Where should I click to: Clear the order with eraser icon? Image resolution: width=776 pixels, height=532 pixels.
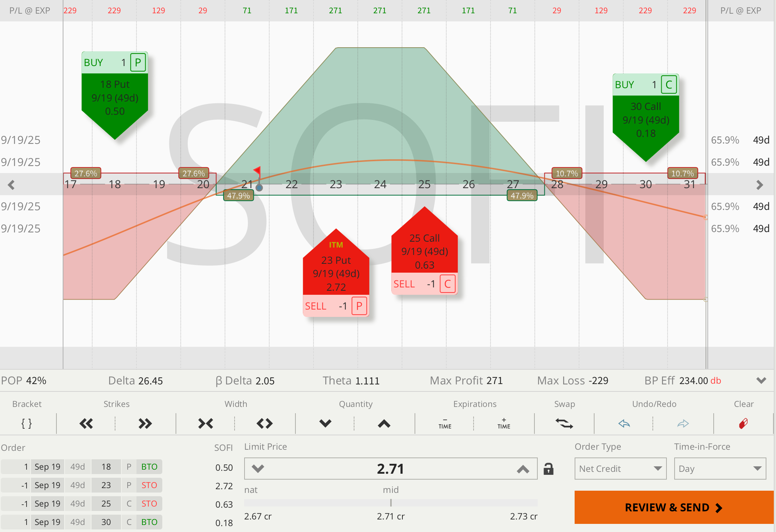(x=743, y=423)
